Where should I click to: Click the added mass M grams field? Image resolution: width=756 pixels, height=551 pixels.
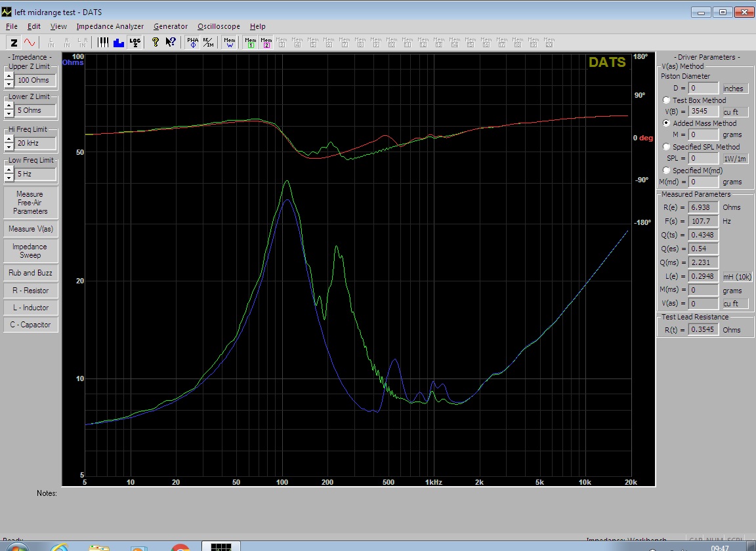point(703,134)
